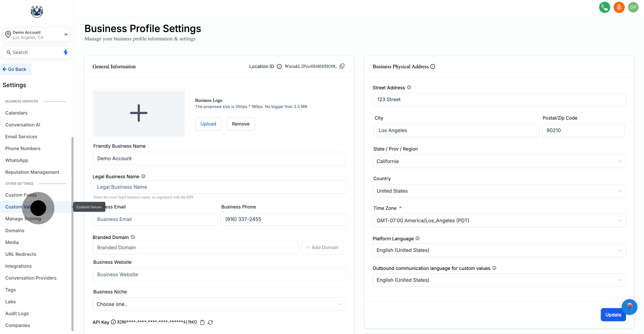This screenshot has width=644, height=334.
Task: Open notifications via the orange bell icon
Action: pyautogui.click(x=619, y=7)
